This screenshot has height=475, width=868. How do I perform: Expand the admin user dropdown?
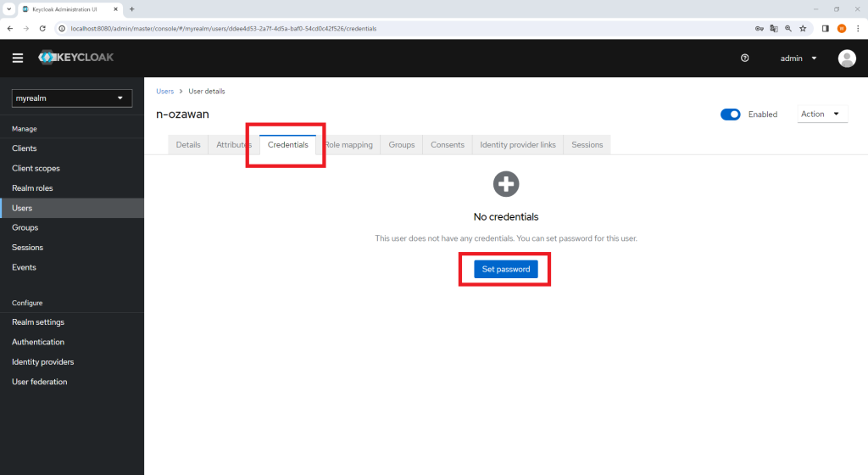point(798,59)
